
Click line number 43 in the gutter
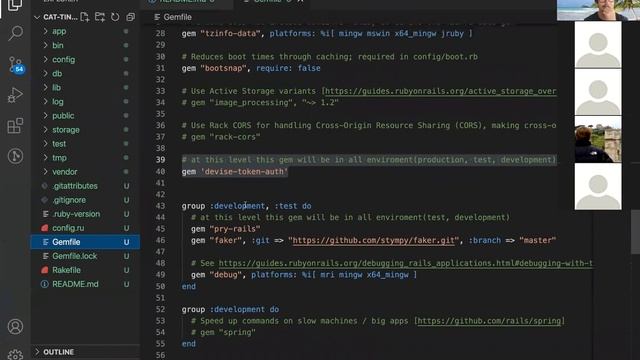[x=160, y=206]
